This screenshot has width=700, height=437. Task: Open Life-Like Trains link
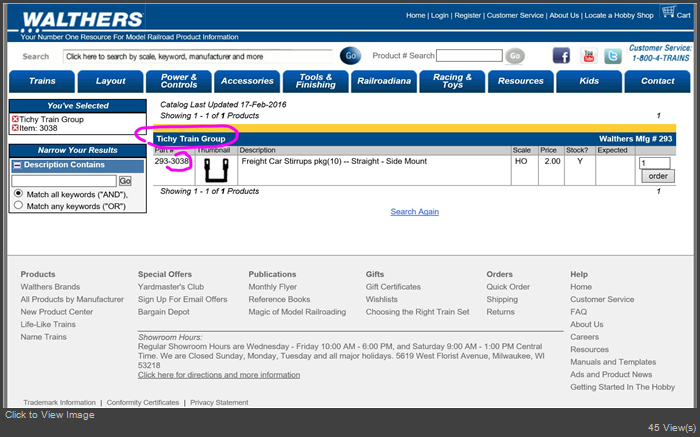tap(48, 324)
